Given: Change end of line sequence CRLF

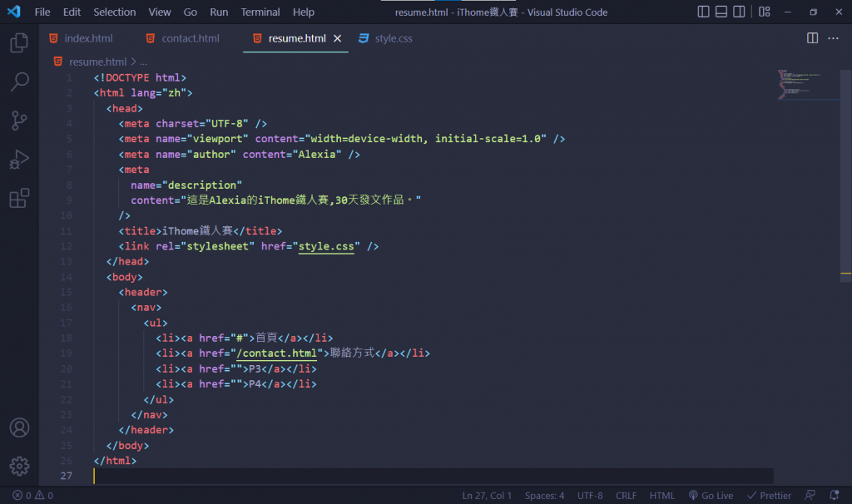Looking at the screenshot, I should pyautogui.click(x=626, y=496).
